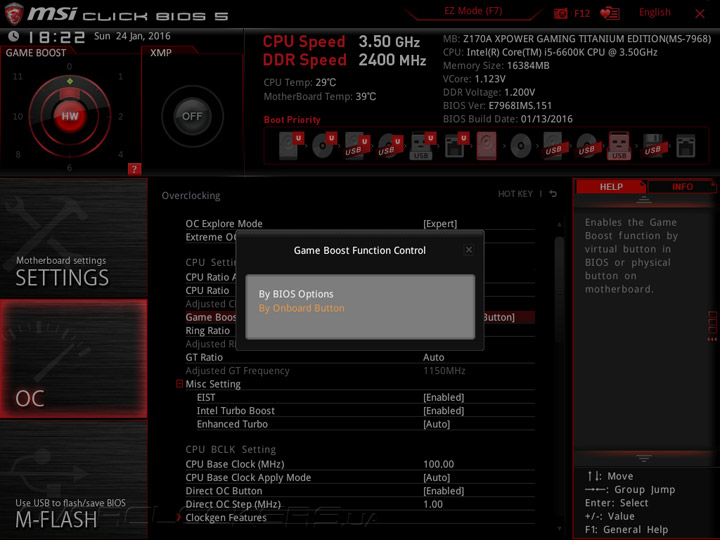Click the back arrow next to HOT KEY

point(553,194)
